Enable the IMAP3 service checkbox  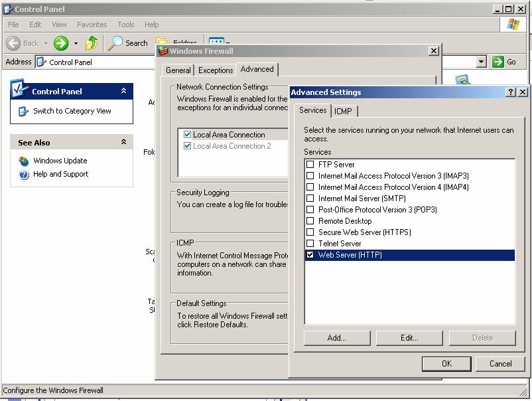(x=310, y=175)
